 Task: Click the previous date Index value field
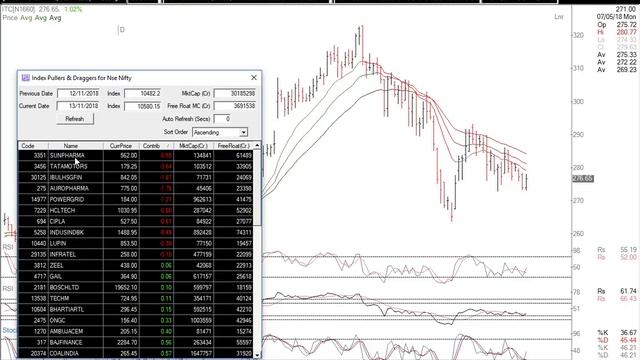pyautogui.click(x=143, y=93)
